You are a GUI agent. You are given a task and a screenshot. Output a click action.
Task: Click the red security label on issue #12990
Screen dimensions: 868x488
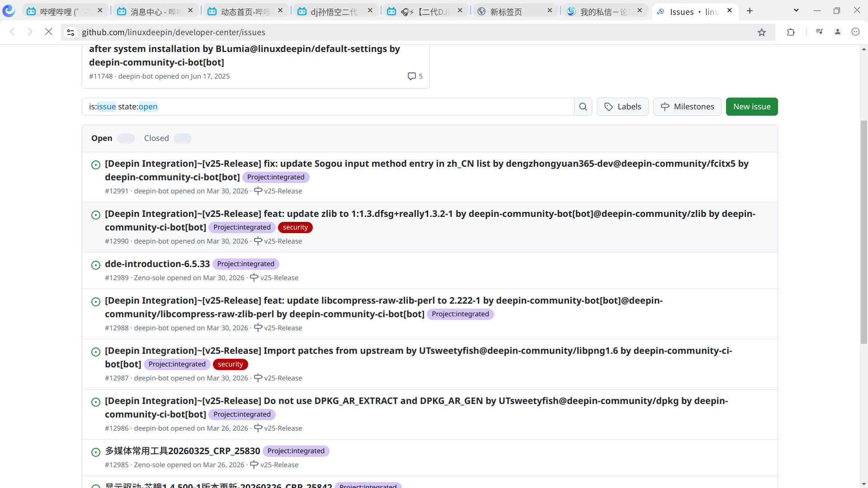click(295, 227)
